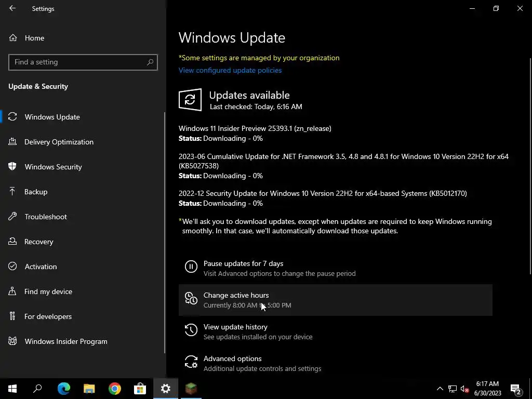The width and height of the screenshot is (532, 399).
Task: Click Some settings are managed by organization text
Action: click(259, 58)
